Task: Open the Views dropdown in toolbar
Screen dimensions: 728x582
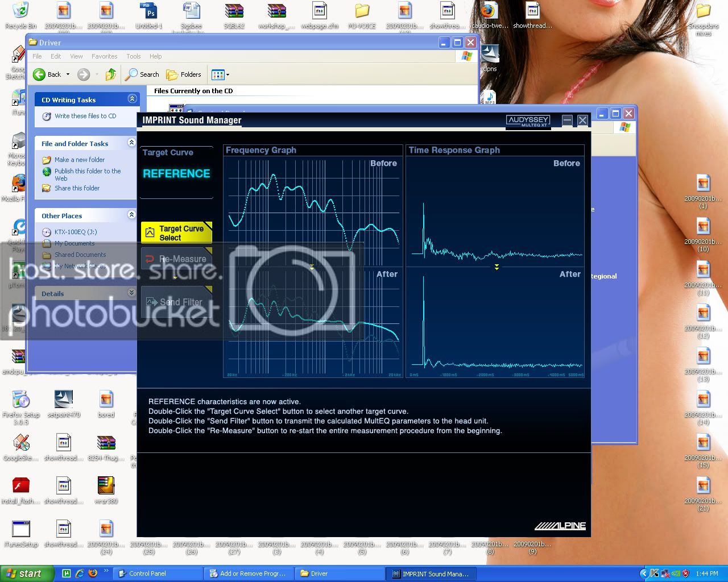Action: point(220,74)
